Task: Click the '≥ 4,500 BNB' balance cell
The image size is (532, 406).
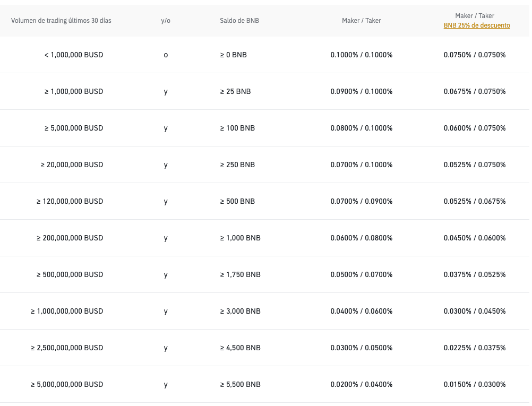Action: 240,348
